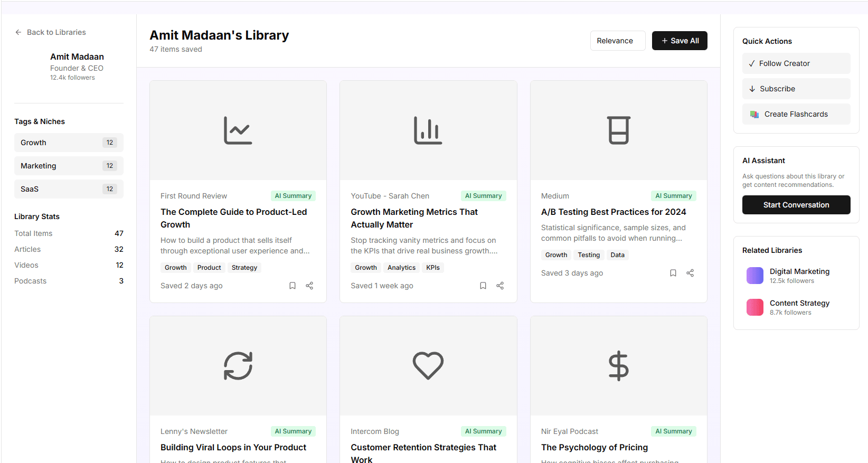View AI Summary for Growth Marketing Metrics
The width and height of the screenshot is (868, 463).
pyautogui.click(x=483, y=196)
